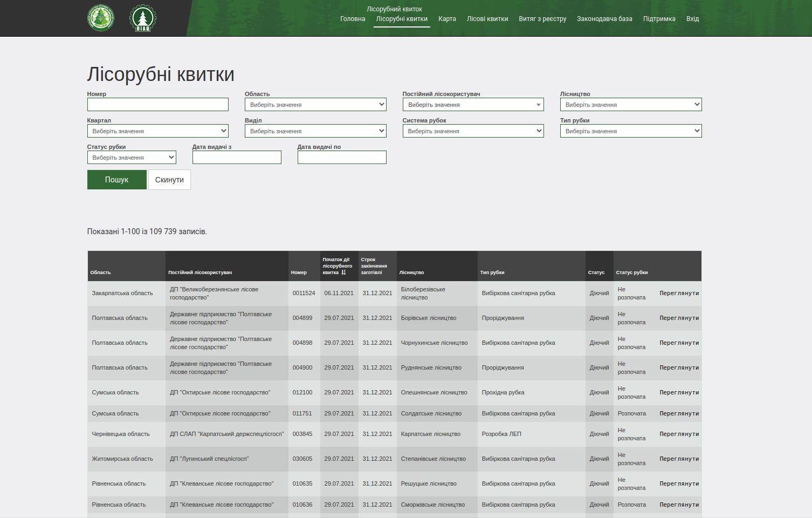Click the Вхід login link
812x518 pixels.
point(692,19)
